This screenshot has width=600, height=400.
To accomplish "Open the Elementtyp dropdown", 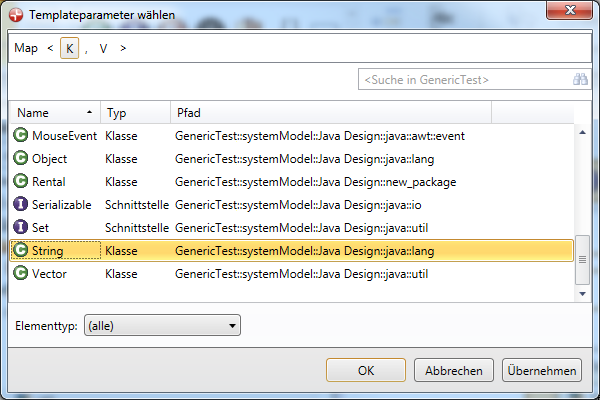I will tap(163, 325).
